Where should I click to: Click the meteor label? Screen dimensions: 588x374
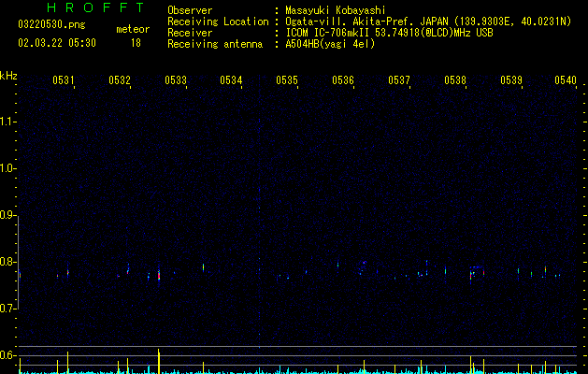click(133, 29)
